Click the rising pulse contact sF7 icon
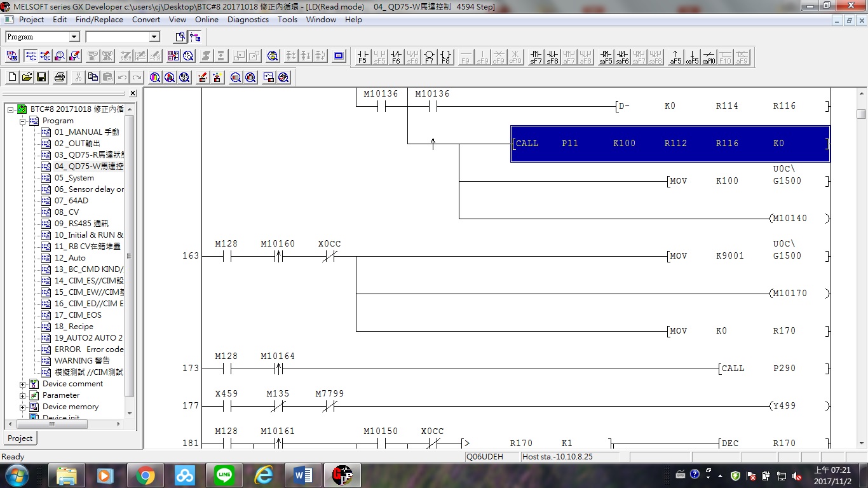This screenshot has height=488, width=868. click(x=536, y=57)
